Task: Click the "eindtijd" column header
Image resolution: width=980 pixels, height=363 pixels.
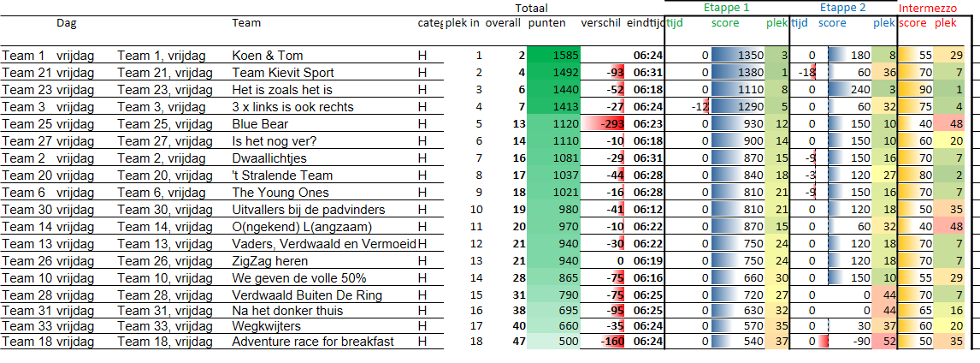Action: tap(646, 23)
